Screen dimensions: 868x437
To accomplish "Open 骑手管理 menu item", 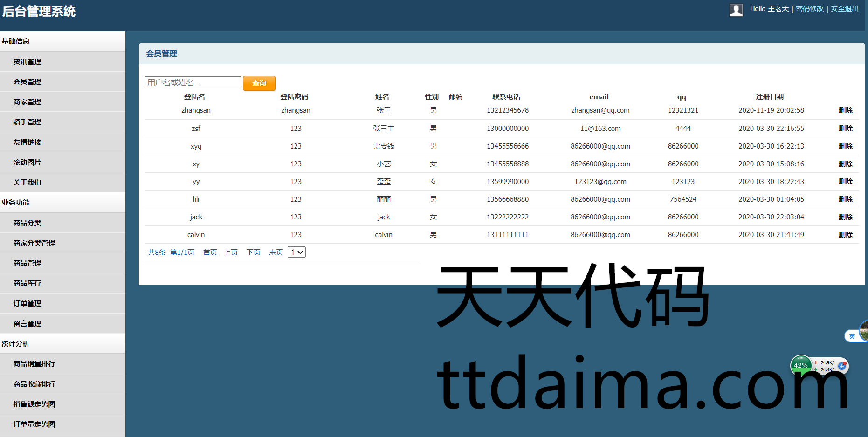I will pyautogui.click(x=28, y=122).
